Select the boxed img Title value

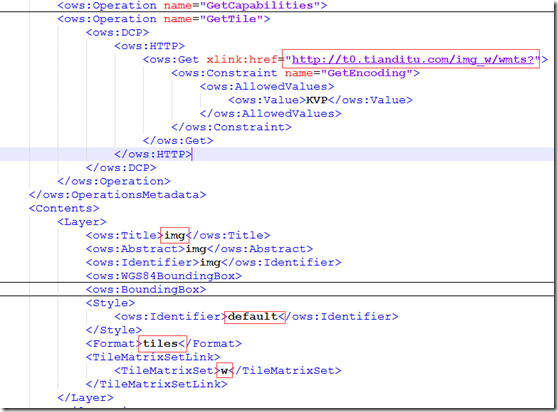pyautogui.click(x=175, y=235)
